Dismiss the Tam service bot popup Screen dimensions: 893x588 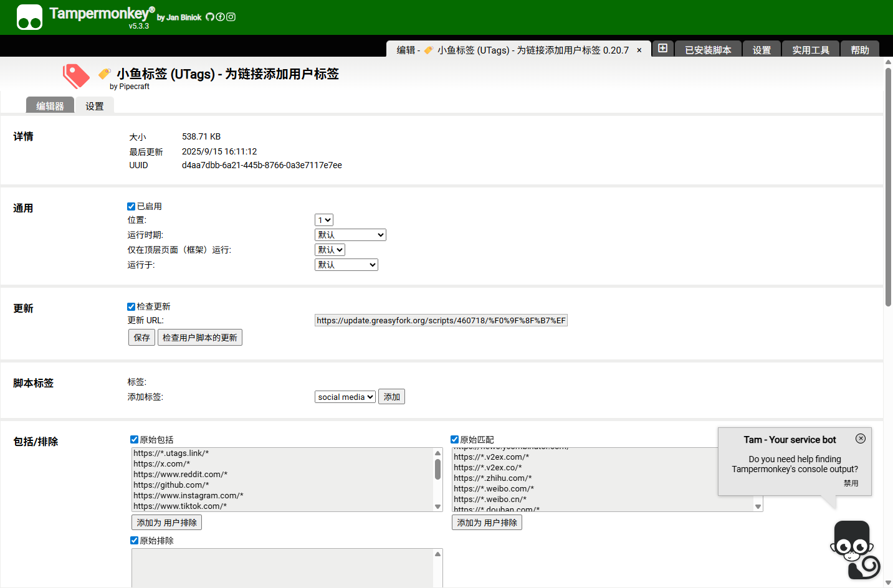pos(861,439)
